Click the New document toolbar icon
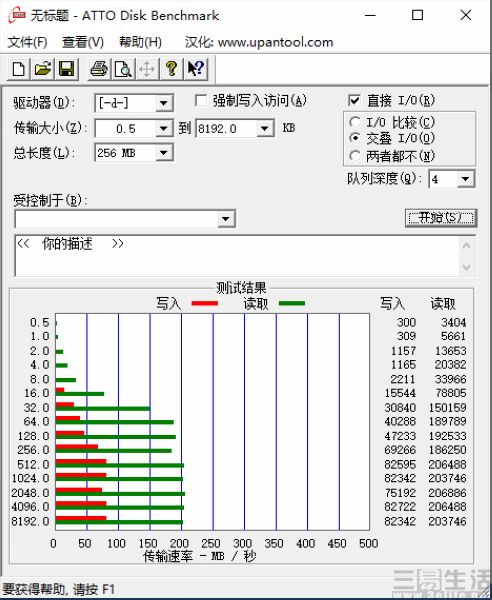Viewport: 492px width, 600px height. click(19, 69)
